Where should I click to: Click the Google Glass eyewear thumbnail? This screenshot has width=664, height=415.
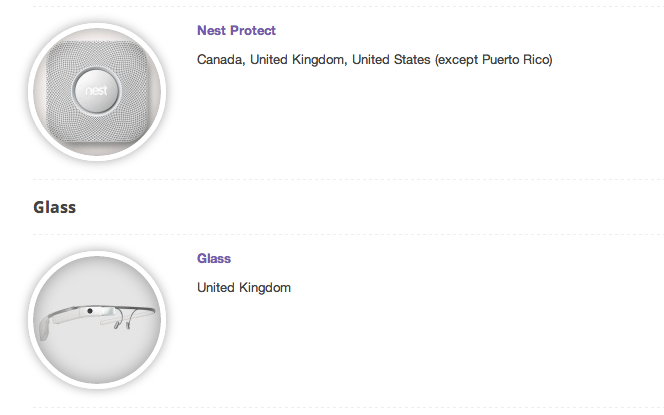(97, 320)
